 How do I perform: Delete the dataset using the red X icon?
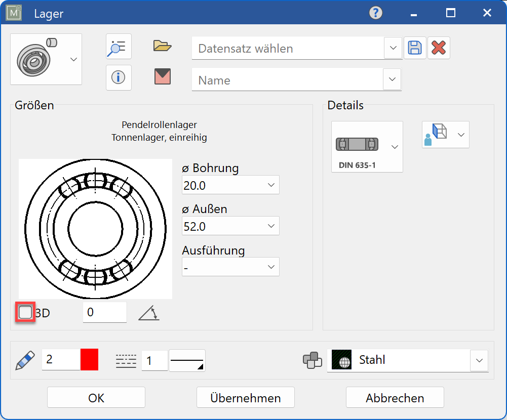(438, 47)
